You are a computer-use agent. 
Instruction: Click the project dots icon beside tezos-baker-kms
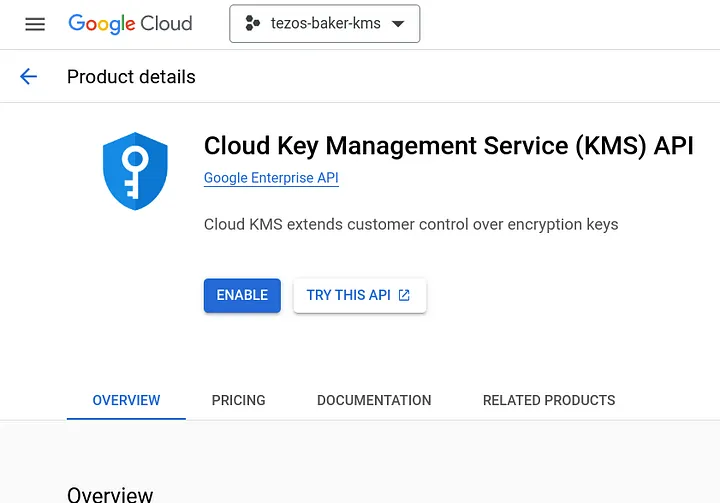point(252,24)
